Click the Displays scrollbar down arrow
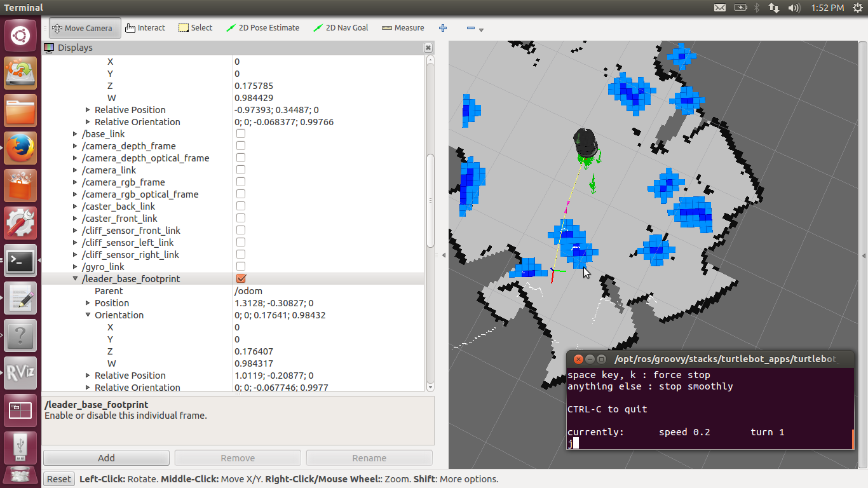 pyautogui.click(x=430, y=387)
